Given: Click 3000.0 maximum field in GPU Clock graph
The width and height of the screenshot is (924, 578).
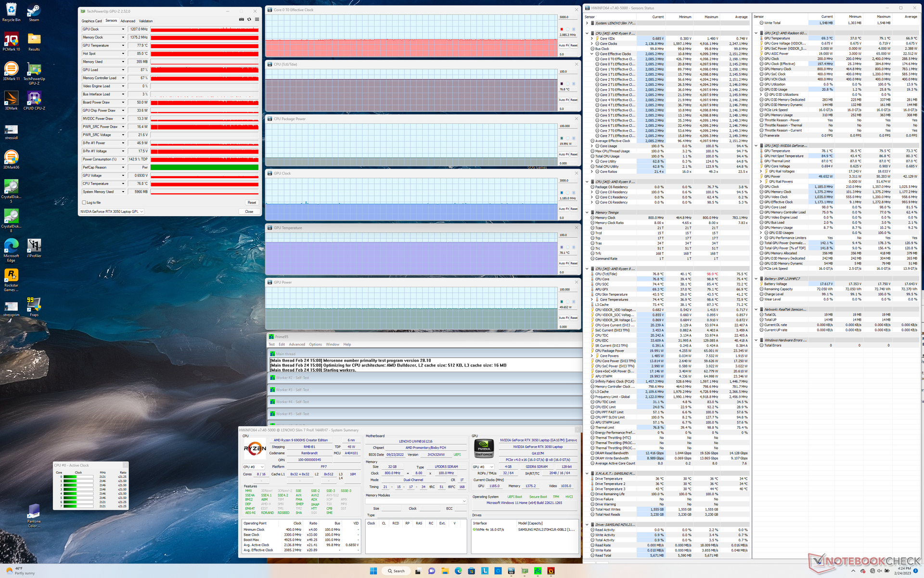Looking at the screenshot, I should (568, 180).
